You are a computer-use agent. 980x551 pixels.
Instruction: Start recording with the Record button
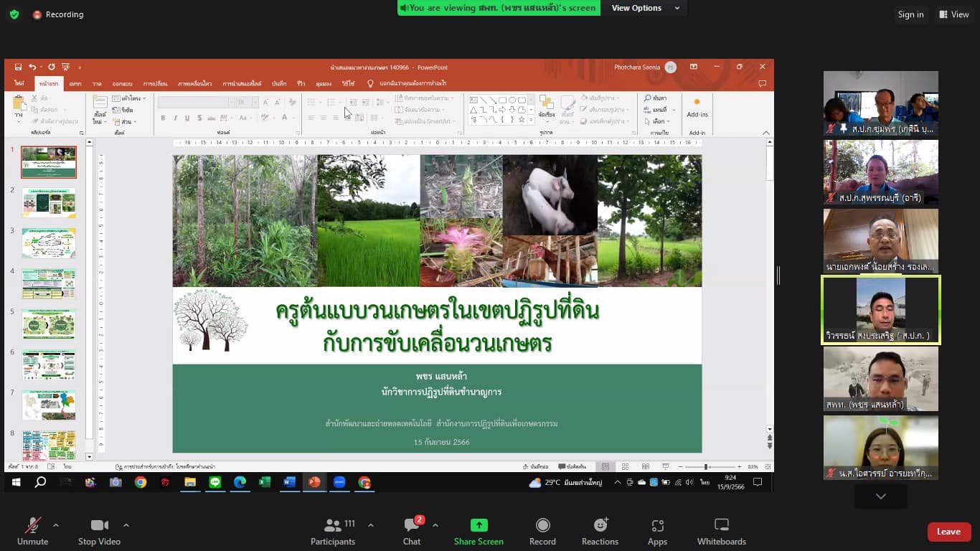tap(542, 531)
